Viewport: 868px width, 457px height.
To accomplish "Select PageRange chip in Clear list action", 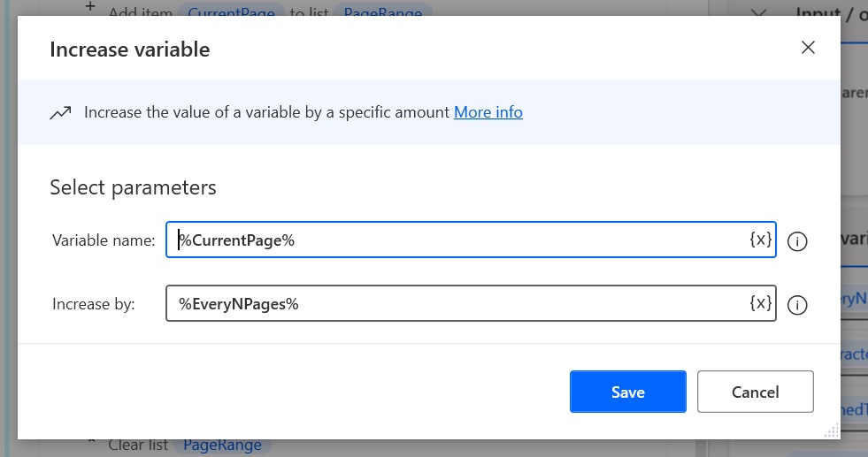I will pos(222,445).
